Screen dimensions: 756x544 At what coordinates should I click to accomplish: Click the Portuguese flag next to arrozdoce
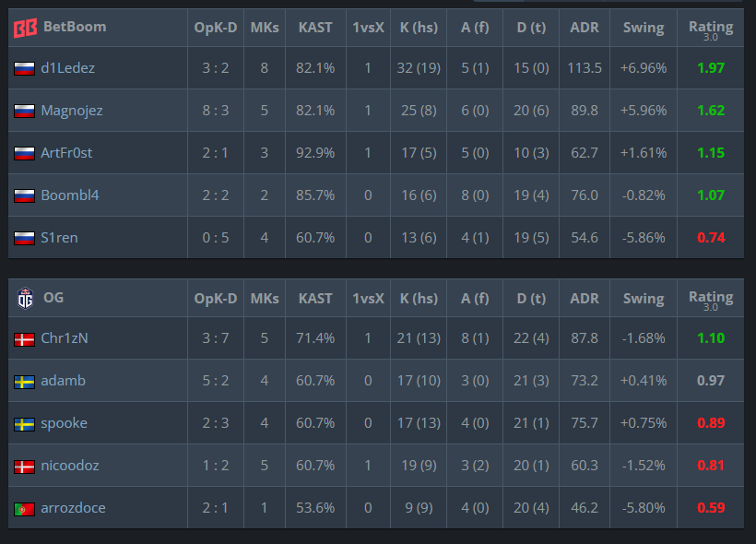point(24,509)
